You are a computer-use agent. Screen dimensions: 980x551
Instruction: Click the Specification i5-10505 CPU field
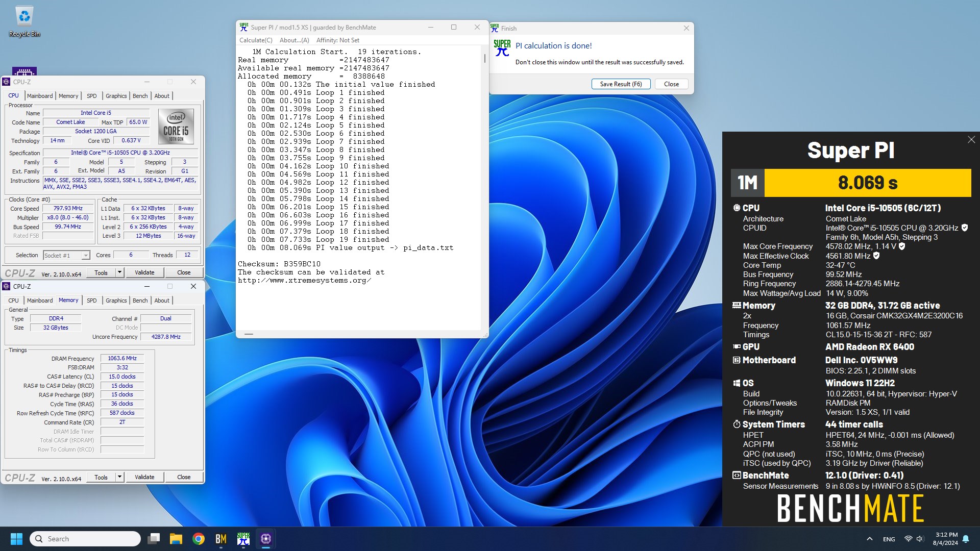click(120, 153)
